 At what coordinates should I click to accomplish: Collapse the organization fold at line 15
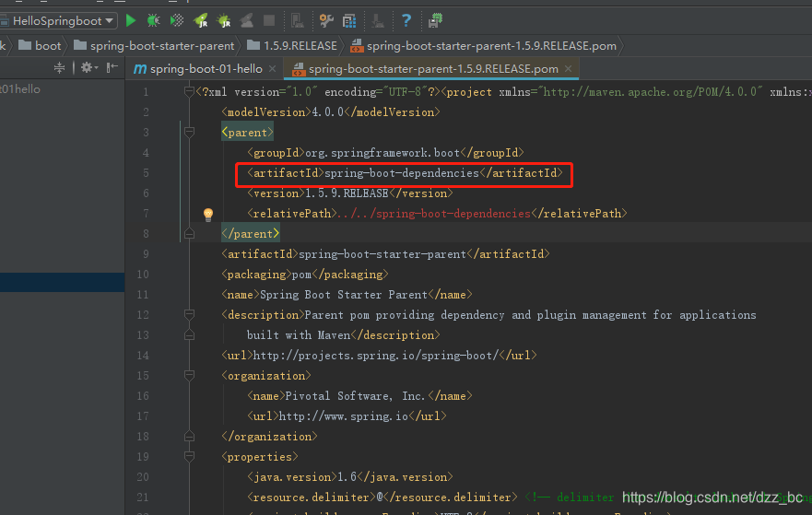point(189,376)
